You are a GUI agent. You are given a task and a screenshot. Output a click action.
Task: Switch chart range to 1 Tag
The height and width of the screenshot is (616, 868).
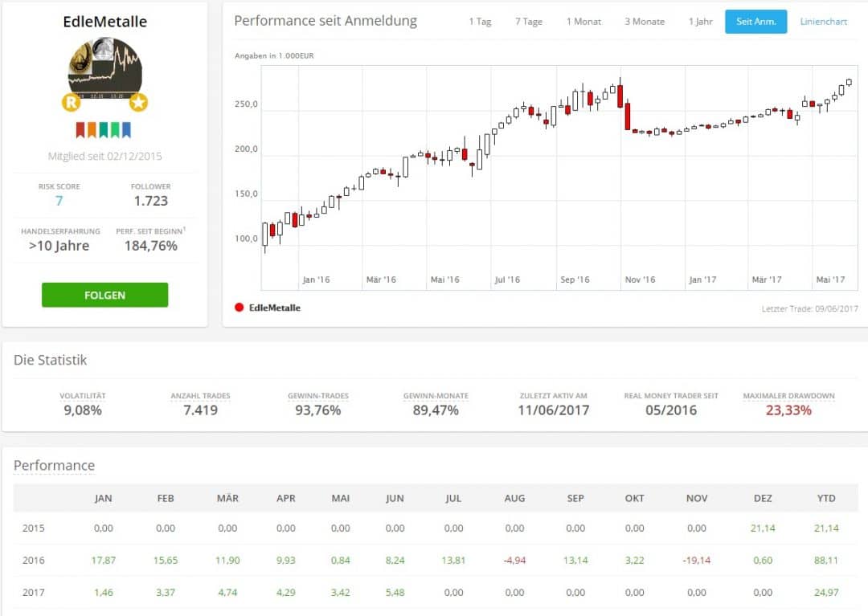(x=480, y=22)
